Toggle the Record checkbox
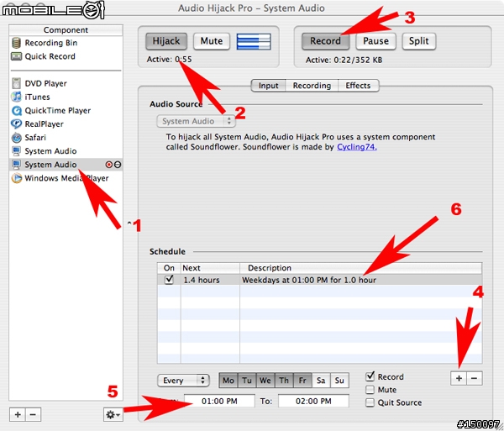504x431 pixels. pyautogui.click(x=370, y=376)
